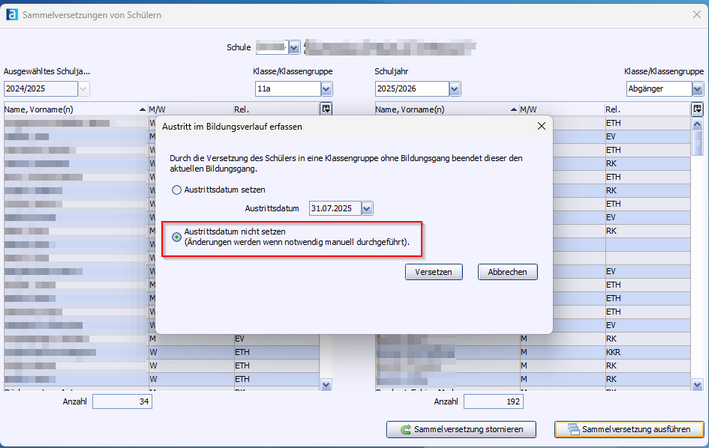Image resolution: width=709 pixels, height=448 pixels.
Task: Select 'Austrittsdatum setzen' radio button
Action: click(x=178, y=189)
